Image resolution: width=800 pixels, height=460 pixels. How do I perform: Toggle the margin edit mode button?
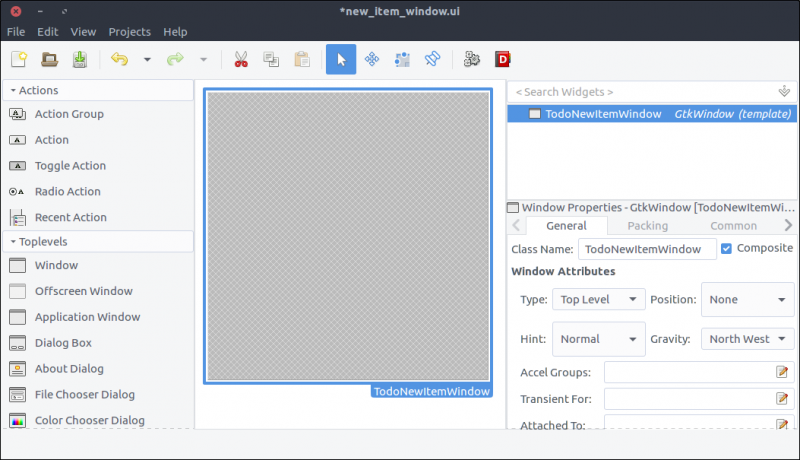pos(401,60)
